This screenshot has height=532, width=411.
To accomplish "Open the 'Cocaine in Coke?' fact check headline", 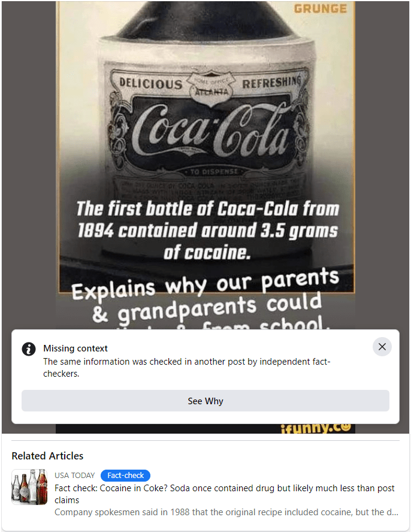I will click(x=224, y=494).
